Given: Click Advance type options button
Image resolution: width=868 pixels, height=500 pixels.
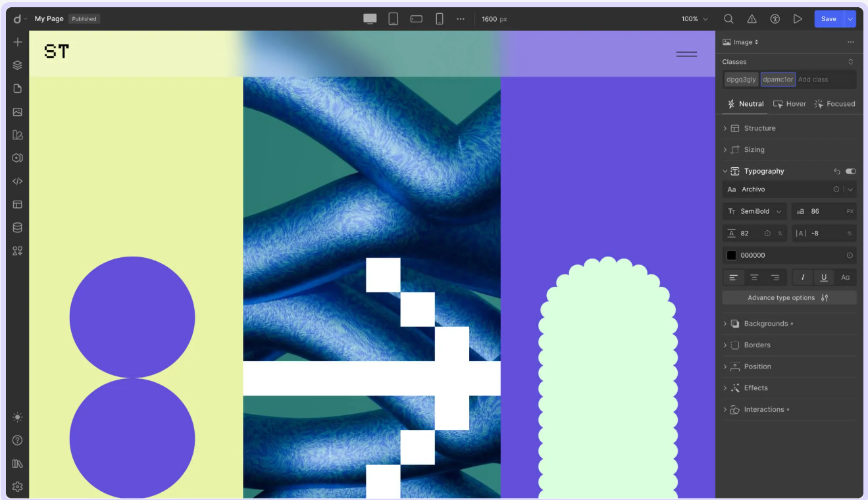Looking at the screenshot, I should coord(789,298).
